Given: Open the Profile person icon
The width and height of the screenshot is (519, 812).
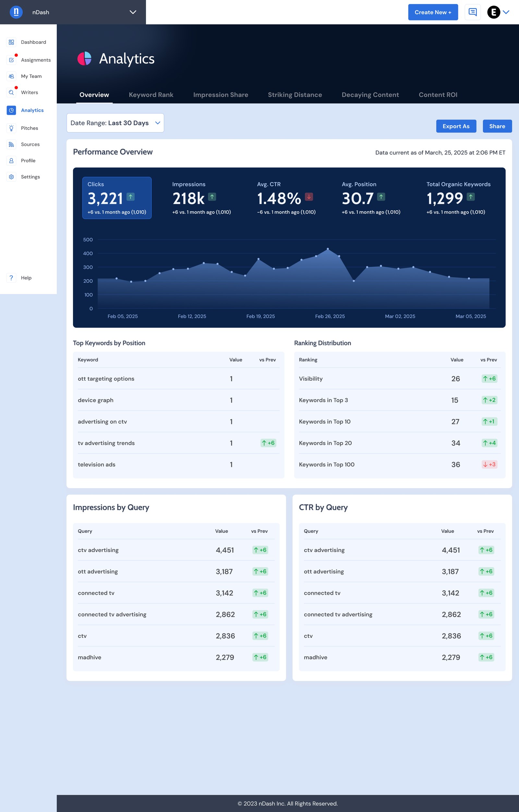Looking at the screenshot, I should point(11,161).
